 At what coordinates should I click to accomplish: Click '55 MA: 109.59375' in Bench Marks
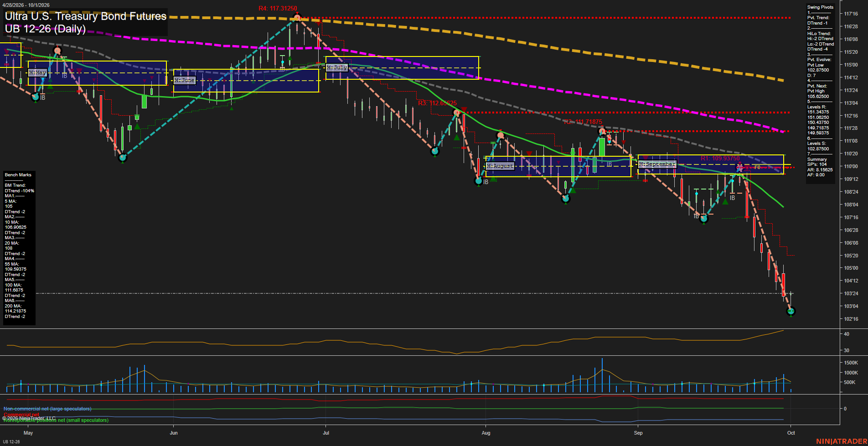[x=15, y=267]
